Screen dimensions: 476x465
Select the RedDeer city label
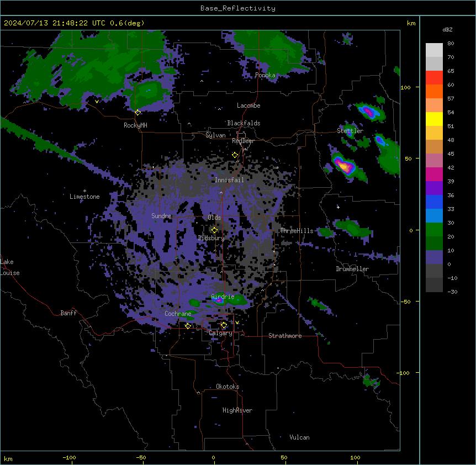pyautogui.click(x=243, y=141)
